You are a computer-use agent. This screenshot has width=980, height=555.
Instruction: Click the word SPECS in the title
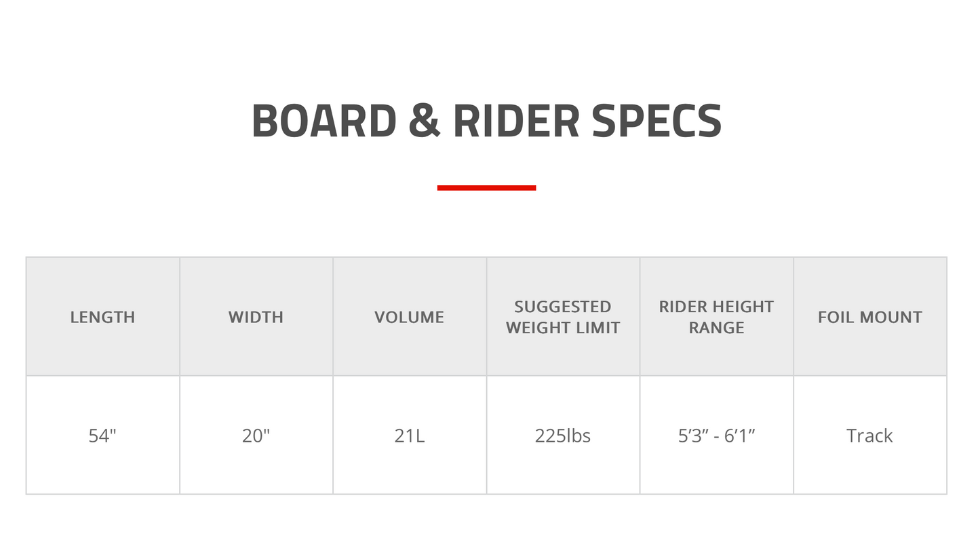tap(656, 121)
